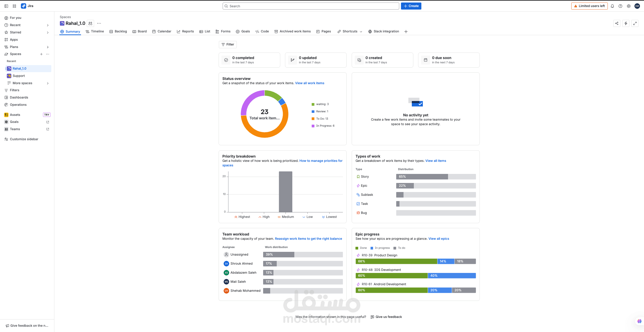Open the Assets sidebar item
Screen dimensions: 644x332
(x=15, y=115)
